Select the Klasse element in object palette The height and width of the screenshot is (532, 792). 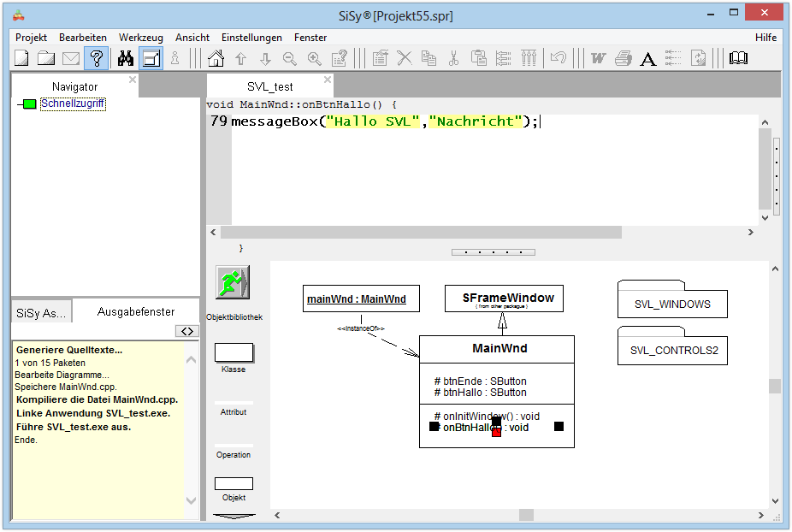[x=233, y=352]
